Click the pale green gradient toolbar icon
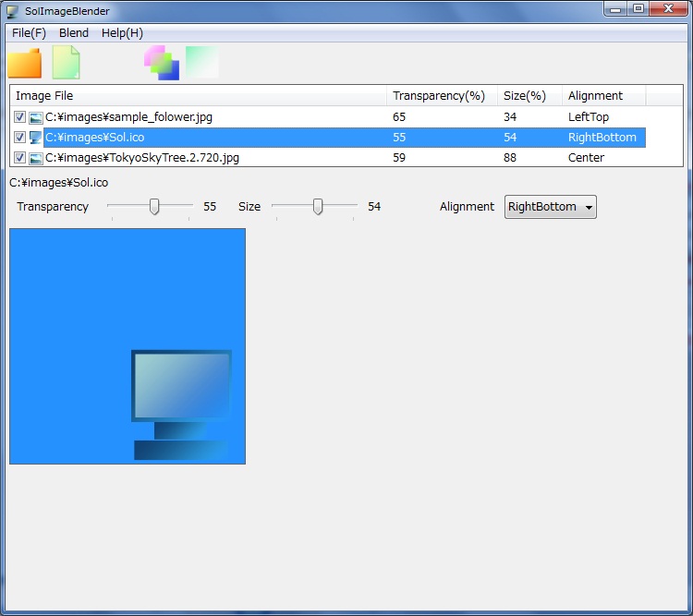Screen dimensions: 693x616 pyautogui.click(x=202, y=62)
